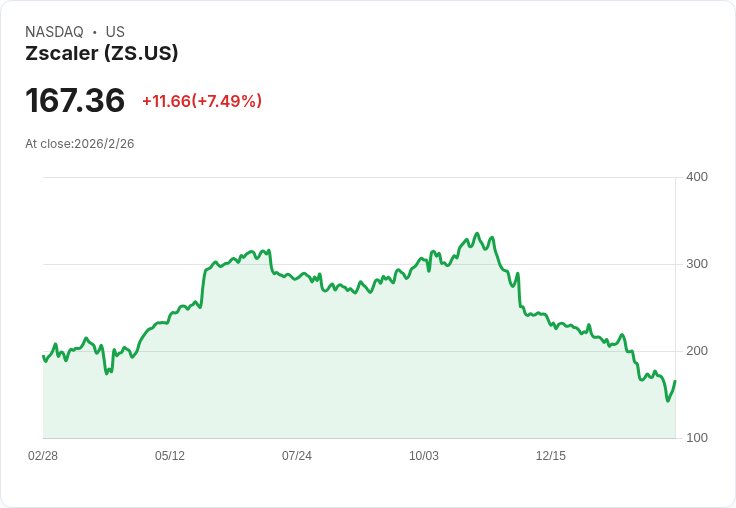Select the 05/12 x-axis date label
Viewport: 736px width, 508px height.
(x=170, y=456)
